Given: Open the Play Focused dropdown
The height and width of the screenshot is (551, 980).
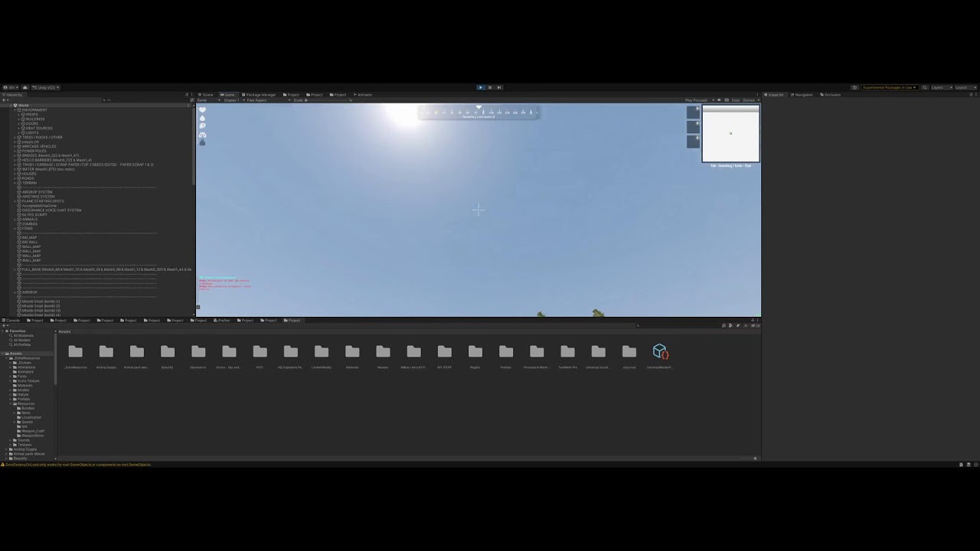Looking at the screenshot, I should [x=700, y=100].
